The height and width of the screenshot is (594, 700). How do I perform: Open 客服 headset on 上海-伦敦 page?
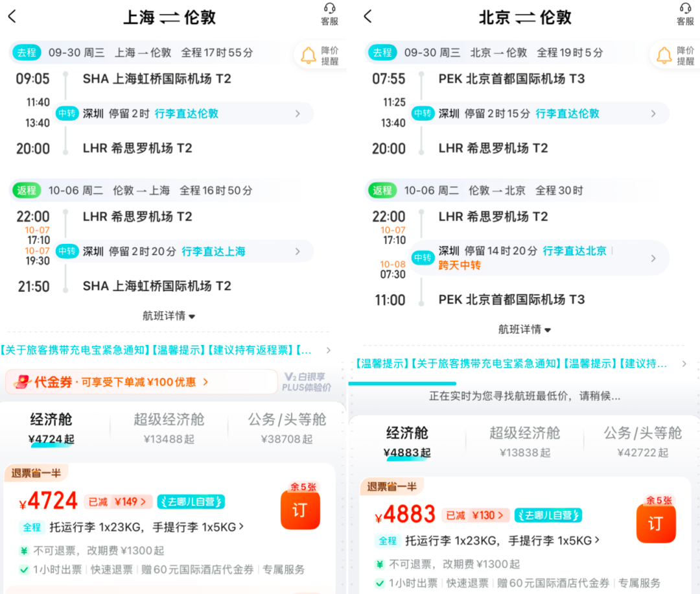pos(329,14)
